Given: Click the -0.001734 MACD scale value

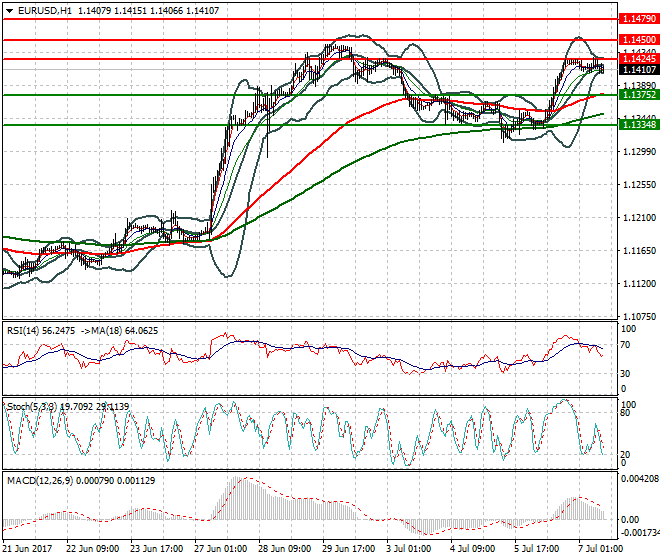Looking at the screenshot, I should coord(640,533).
